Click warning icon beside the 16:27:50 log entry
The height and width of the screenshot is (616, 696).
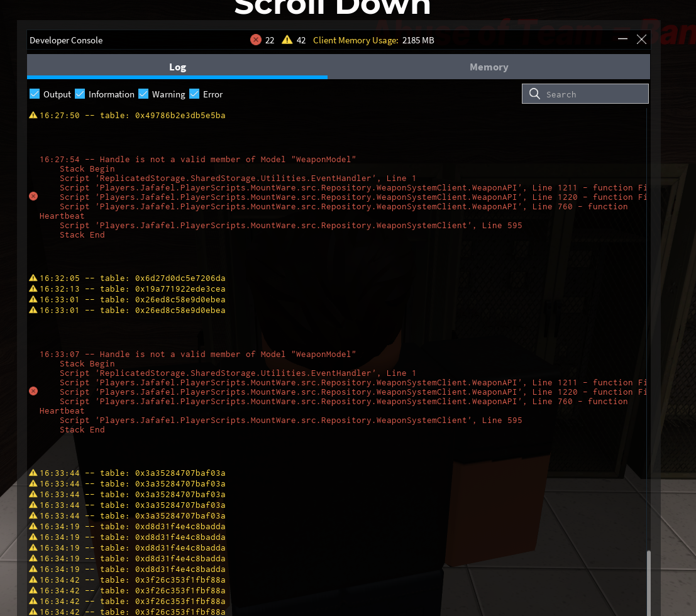pos(33,116)
